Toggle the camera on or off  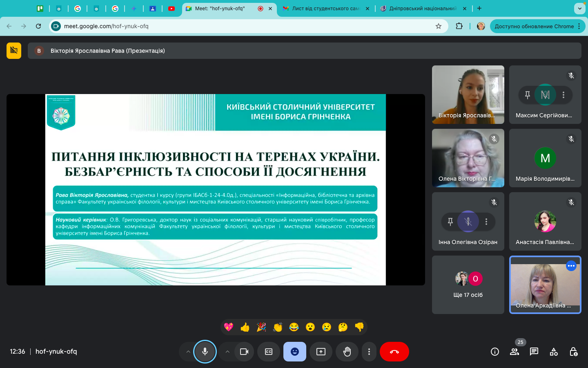pyautogui.click(x=244, y=352)
